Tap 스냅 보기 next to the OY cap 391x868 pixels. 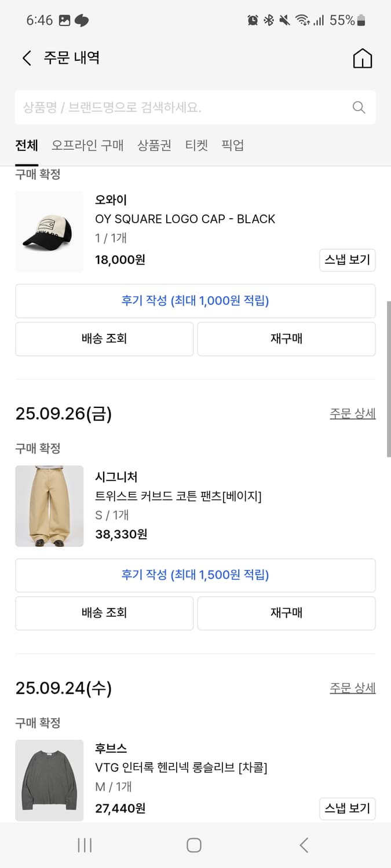pyautogui.click(x=348, y=260)
